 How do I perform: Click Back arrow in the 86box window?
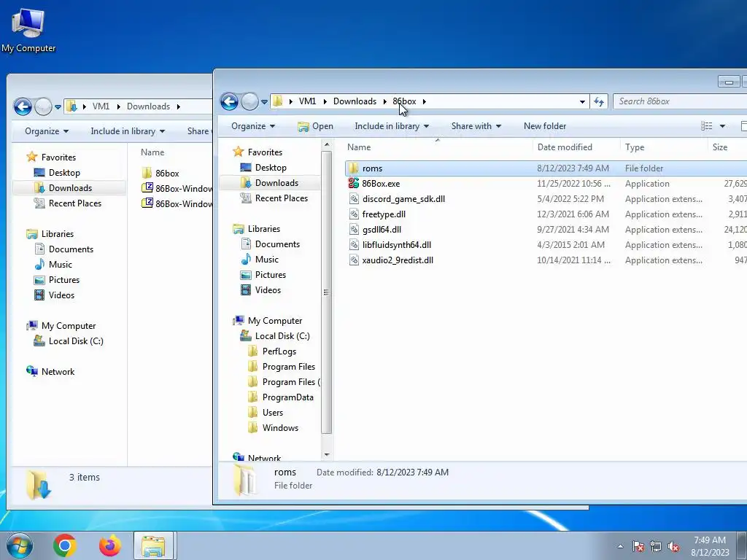pyautogui.click(x=229, y=101)
